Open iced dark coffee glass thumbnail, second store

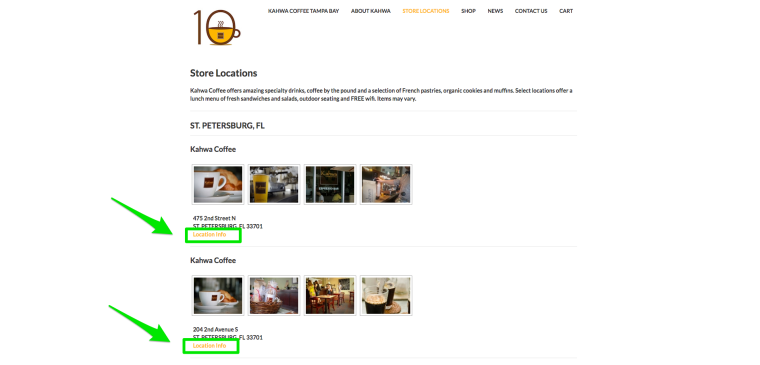pos(386,296)
